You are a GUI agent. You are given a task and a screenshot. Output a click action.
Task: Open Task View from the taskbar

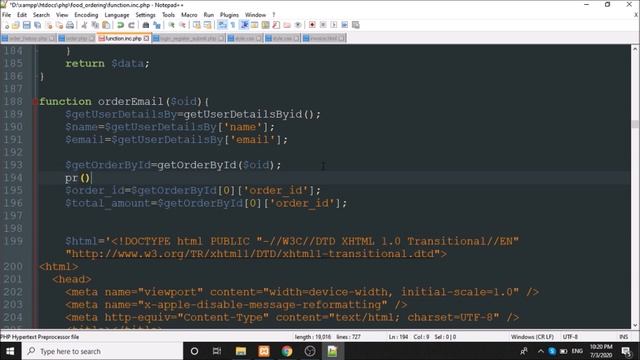[217, 351]
